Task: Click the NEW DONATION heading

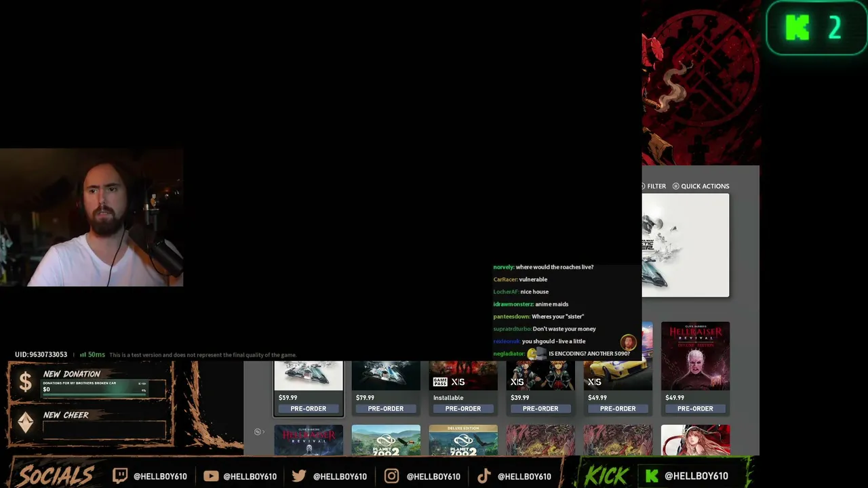Action: (x=71, y=374)
